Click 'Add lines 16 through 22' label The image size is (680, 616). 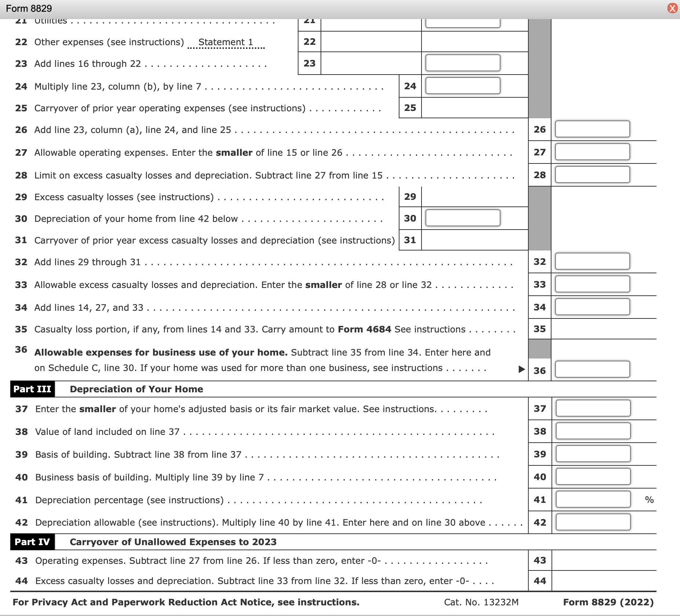[88, 64]
